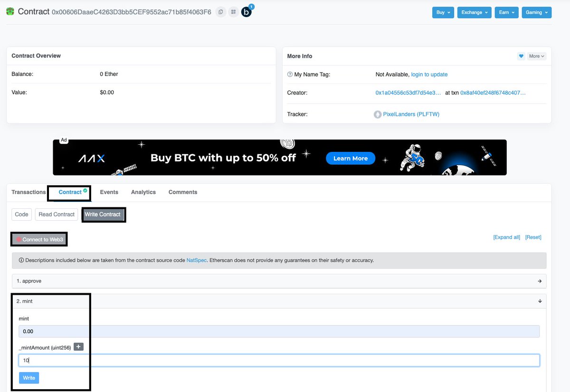Click the Write Contract button
The height and width of the screenshot is (392, 570).
[x=103, y=215]
